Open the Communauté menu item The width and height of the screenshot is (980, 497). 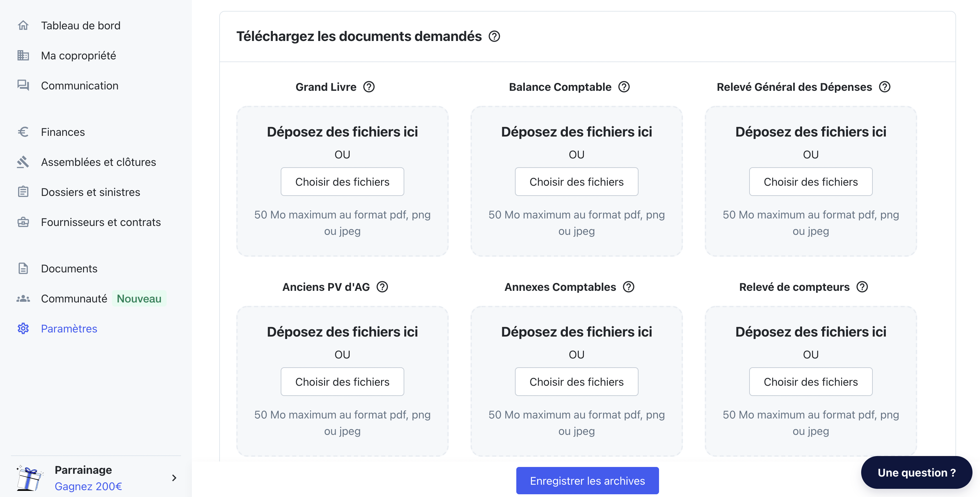pos(74,298)
